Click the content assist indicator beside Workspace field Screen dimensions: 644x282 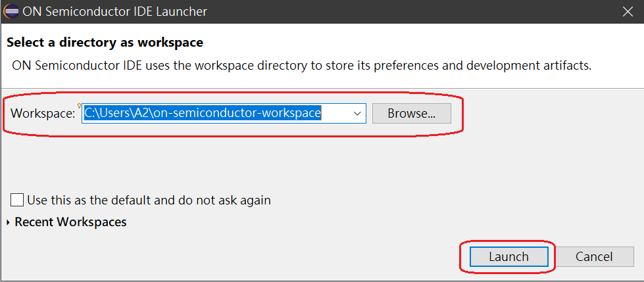80,105
